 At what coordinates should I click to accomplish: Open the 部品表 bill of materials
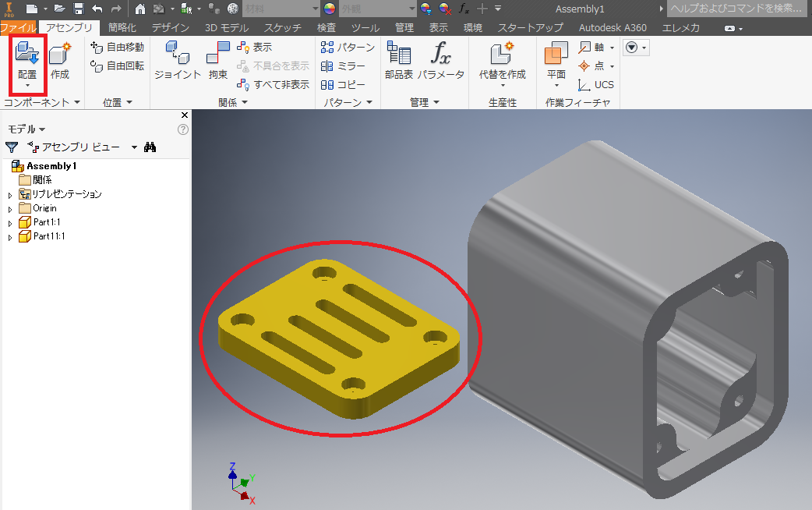click(399, 59)
